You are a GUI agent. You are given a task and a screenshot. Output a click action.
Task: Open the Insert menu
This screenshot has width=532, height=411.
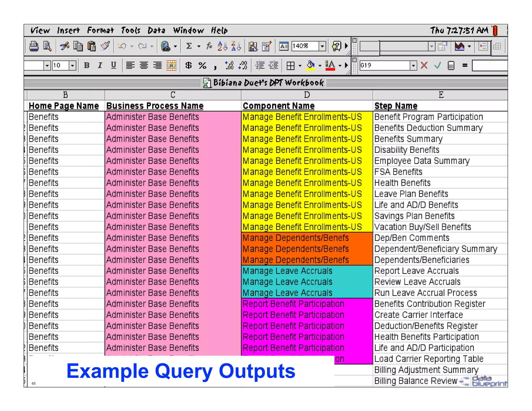68,30
